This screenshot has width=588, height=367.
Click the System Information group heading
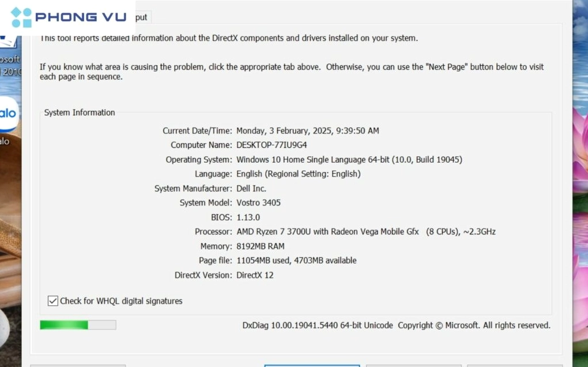[80, 113]
